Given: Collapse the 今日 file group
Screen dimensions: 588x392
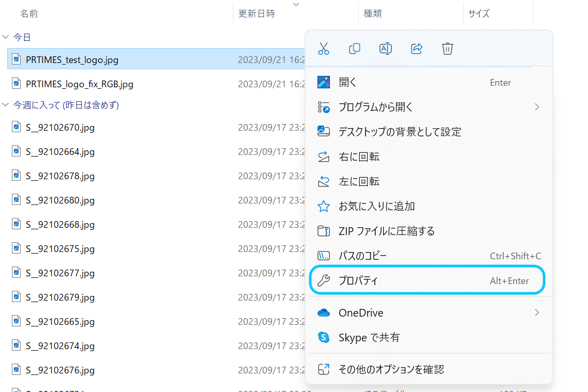Looking at the screenshot, I should coord(6,37).
